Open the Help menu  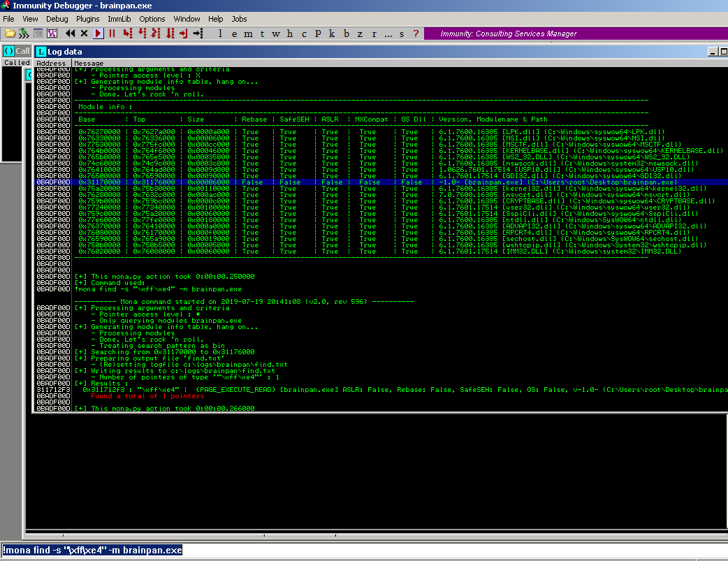click(x=215, y=19)
